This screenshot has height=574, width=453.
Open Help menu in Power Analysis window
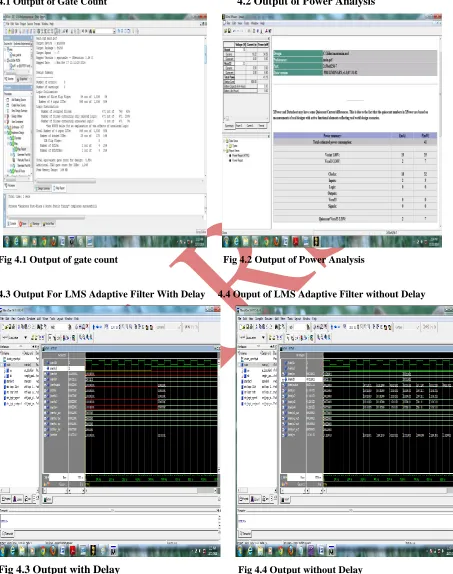262,23
